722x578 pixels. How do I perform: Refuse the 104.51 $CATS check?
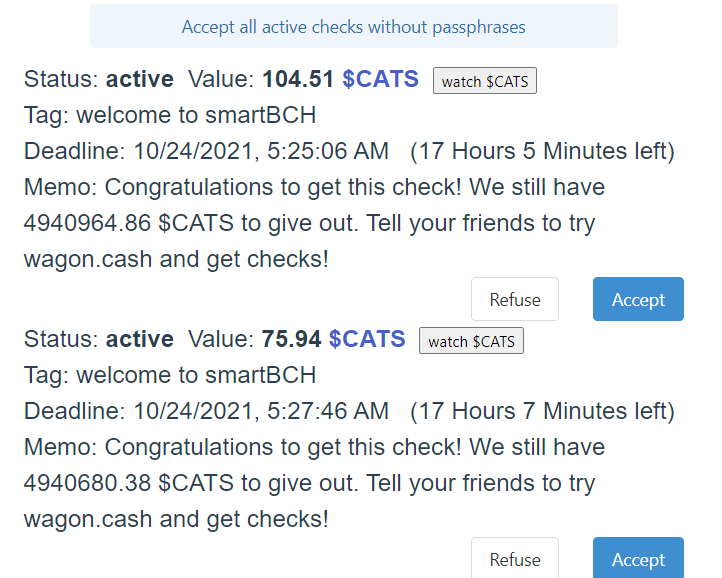pyautogui.click(x=515, y=299)
